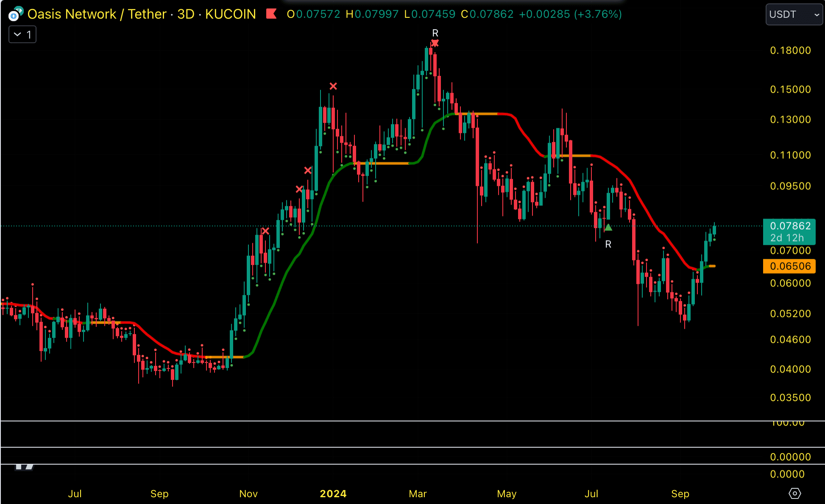The height and width of the screenshot is (504, 825).
Task: Click the May label on the time axis
Action: (x=507, y=494)
